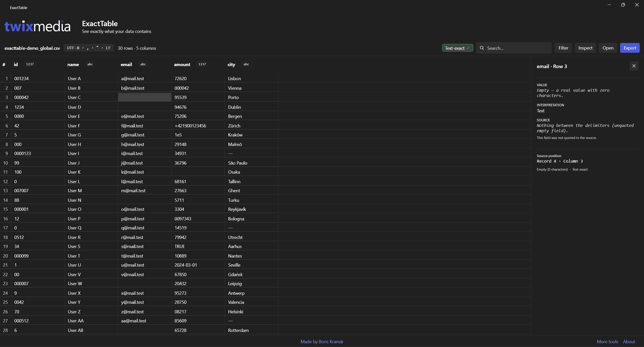The image size is (644, 347).
Task: Select the city cell Reykjavík
Action: coord(252,209)
